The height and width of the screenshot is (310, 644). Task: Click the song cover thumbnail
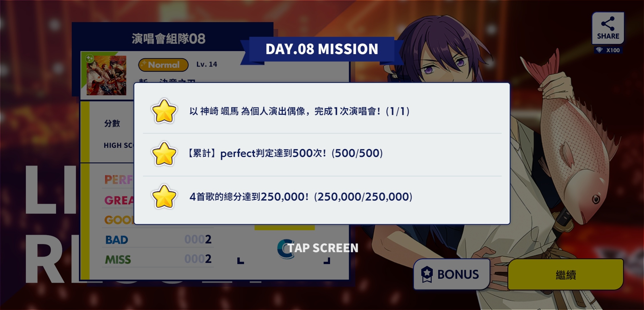[106, 75]
